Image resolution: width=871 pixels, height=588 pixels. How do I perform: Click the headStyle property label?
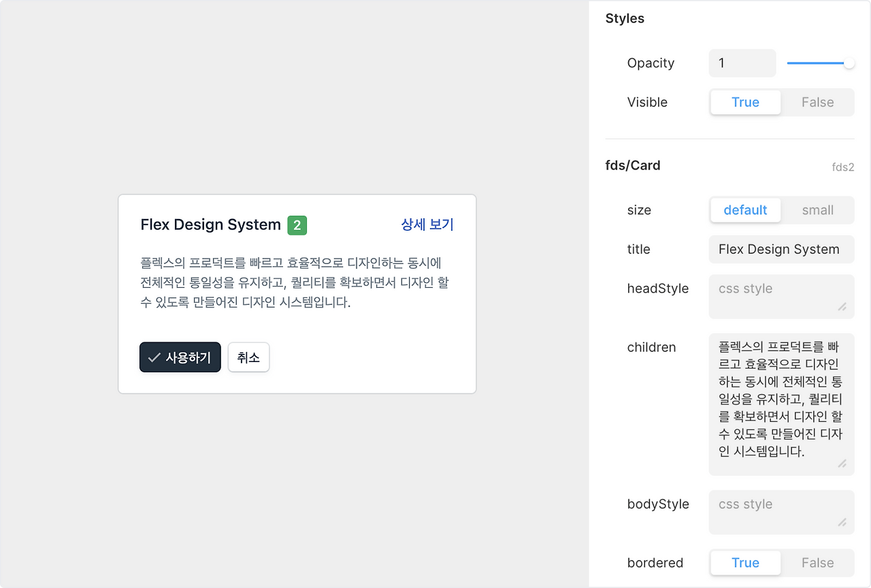[658, 289]
